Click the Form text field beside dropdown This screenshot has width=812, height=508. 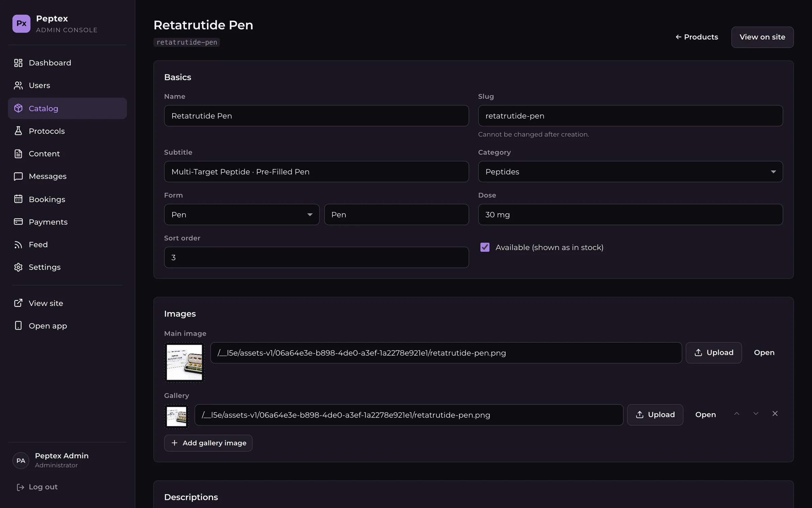pyautogui.click(x=397, y=215)
